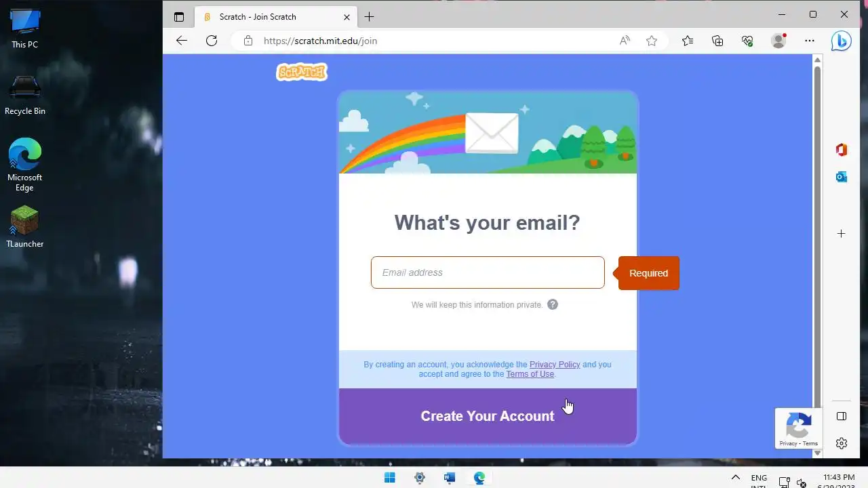Open Outlook sidebar app
The height and width of the screenshot is (488, 868).
coord(842,177)
